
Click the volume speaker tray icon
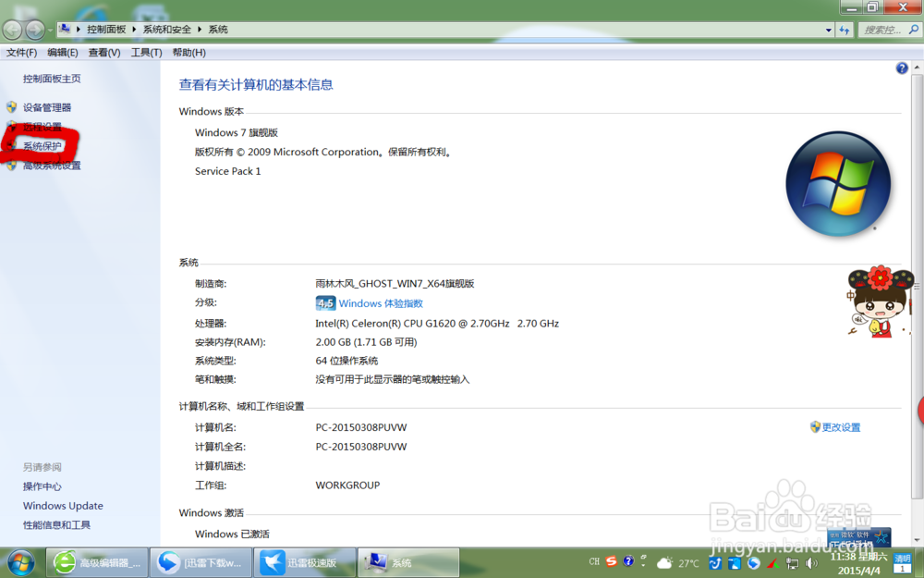[811, 563]
